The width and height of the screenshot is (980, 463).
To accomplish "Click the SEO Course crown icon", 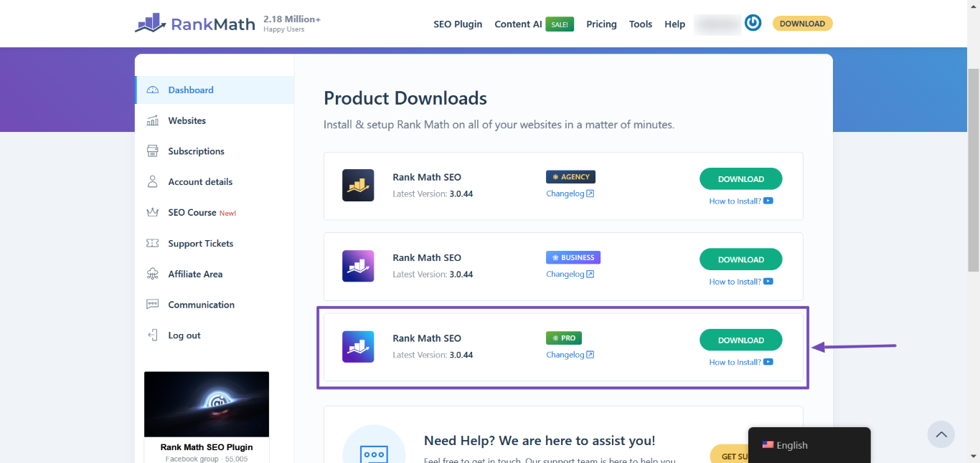I will tap(152, 213).
